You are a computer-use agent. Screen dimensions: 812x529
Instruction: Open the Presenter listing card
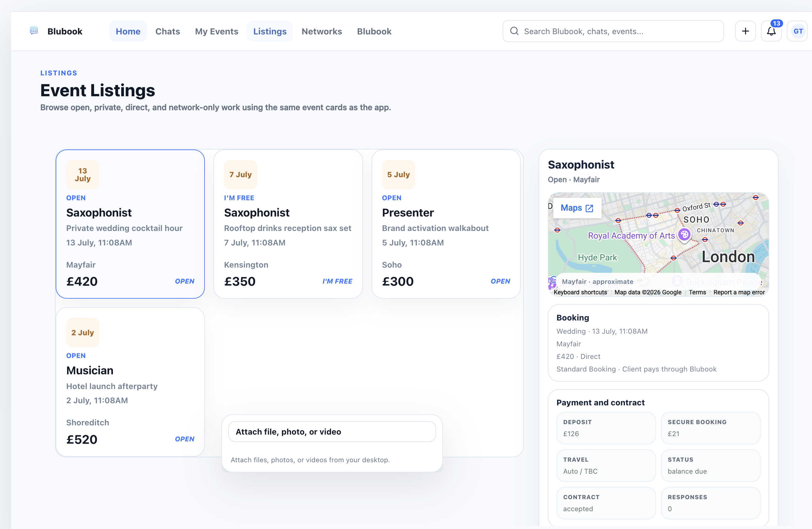[446, 224]
